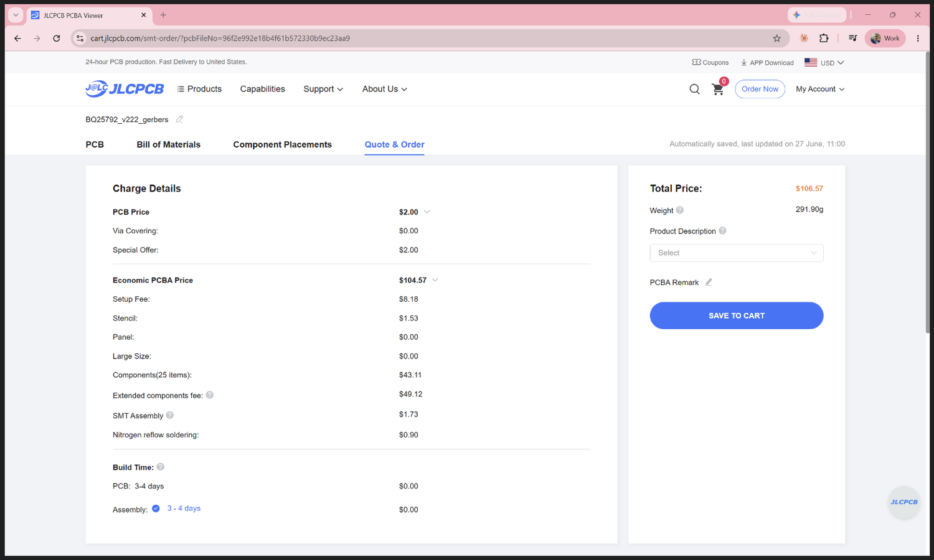Show Weight help tooltip icon
Screen dimensions: 934x560
tap(680, 210)
